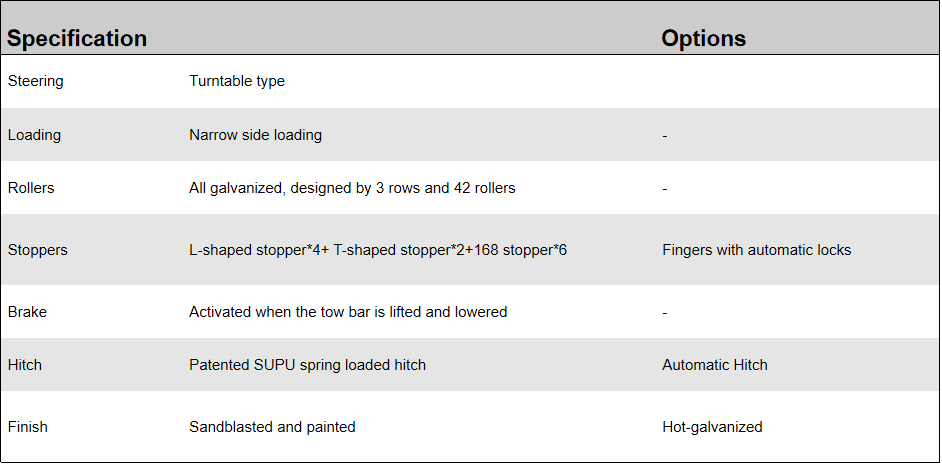Viewport: 942px width, 464px height.
Task: Select the Stoppers row label
Action: point(37,250)
